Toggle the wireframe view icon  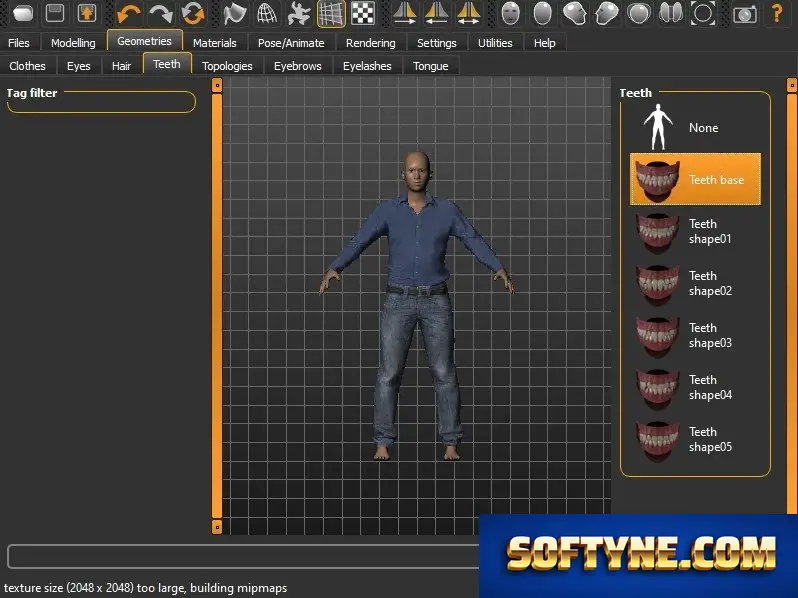267,13
